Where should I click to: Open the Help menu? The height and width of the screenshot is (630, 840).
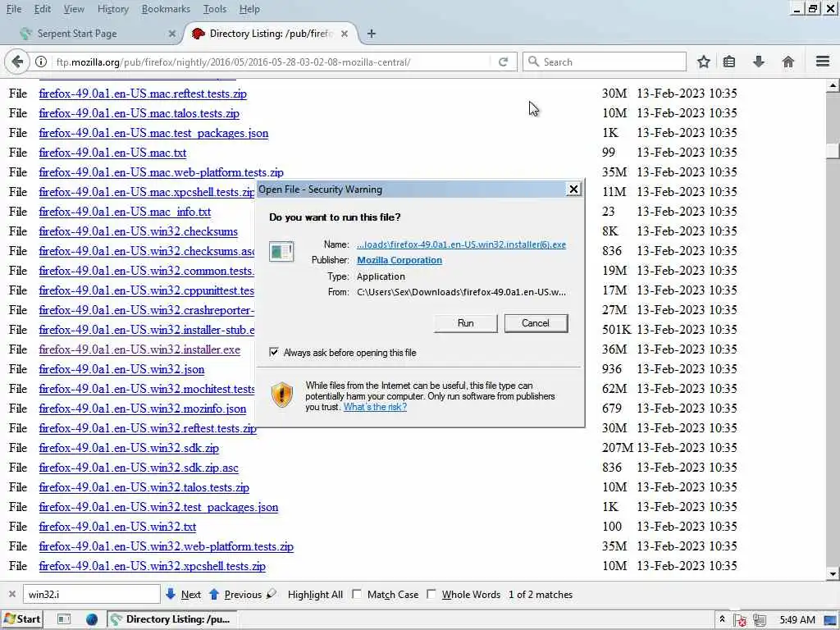click(x=249, y=9)
